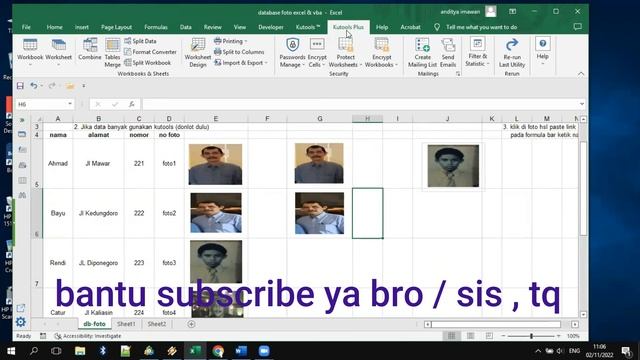Open the Password Manager icon

(292, 52)
